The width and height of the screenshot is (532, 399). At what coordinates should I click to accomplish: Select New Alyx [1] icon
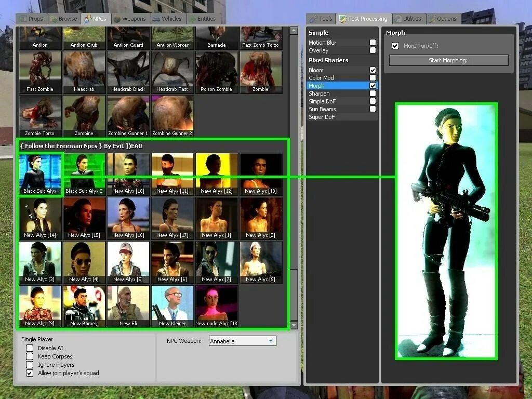(217, 219)
